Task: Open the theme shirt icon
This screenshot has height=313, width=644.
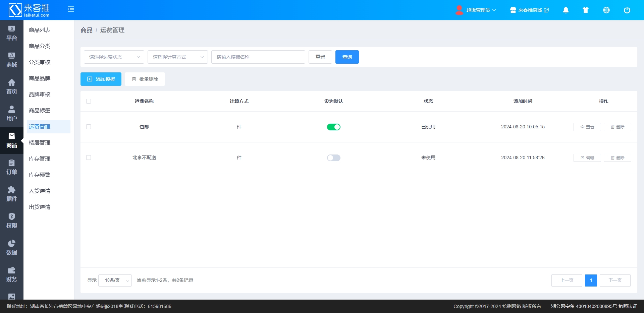Action: pos(586,10)
